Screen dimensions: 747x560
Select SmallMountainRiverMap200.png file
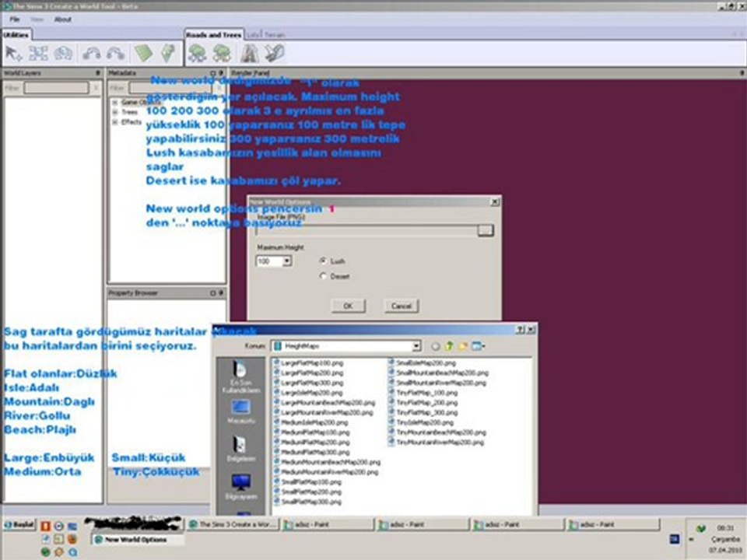438,383
